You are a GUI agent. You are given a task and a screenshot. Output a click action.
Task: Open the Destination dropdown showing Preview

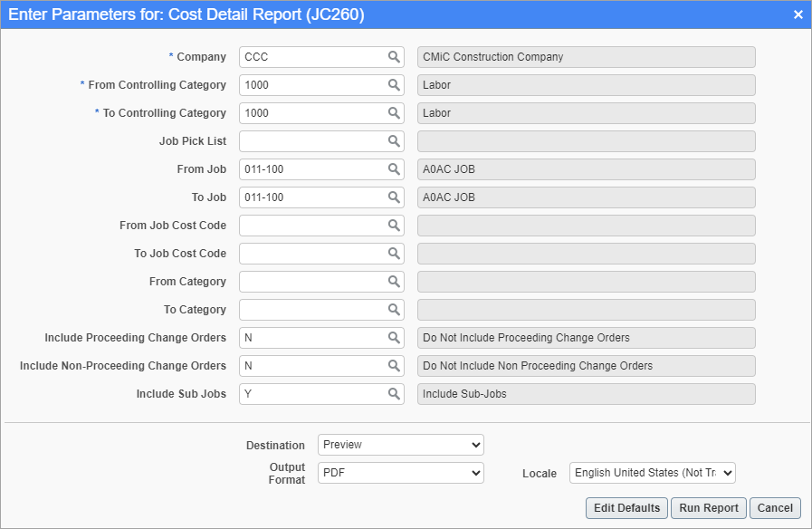coord(401,445)
